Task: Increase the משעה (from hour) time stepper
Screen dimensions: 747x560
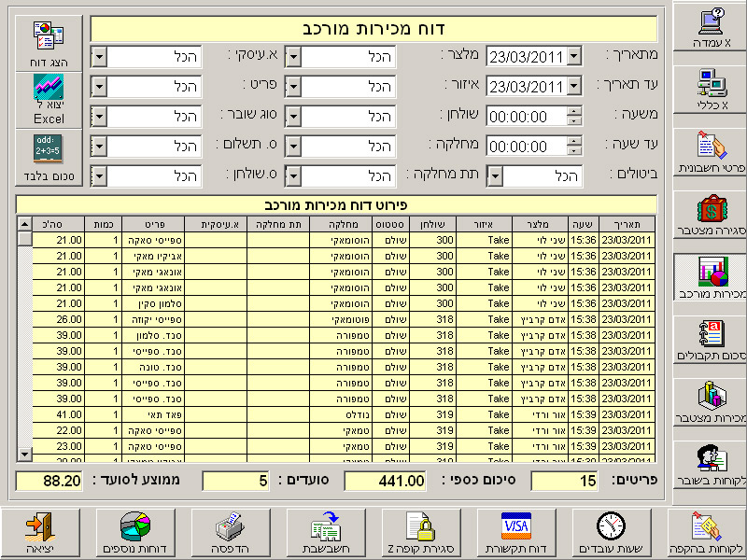Action: [573, 112]
